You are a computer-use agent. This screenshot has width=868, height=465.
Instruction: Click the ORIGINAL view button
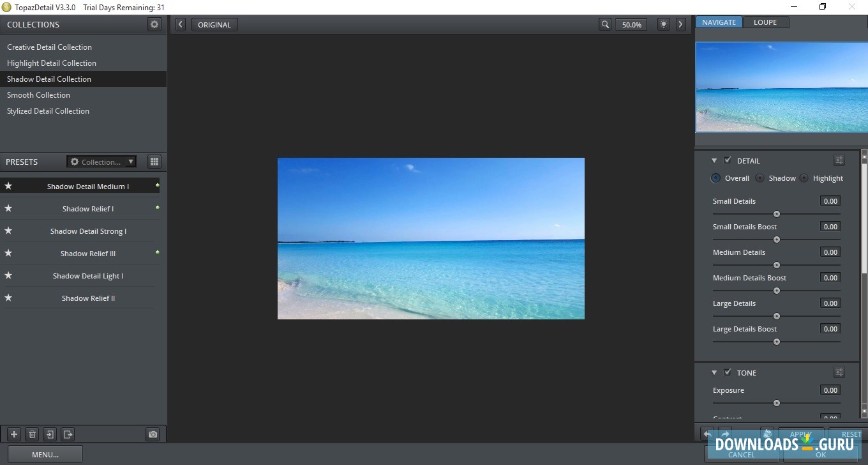[x=214, y=25]
